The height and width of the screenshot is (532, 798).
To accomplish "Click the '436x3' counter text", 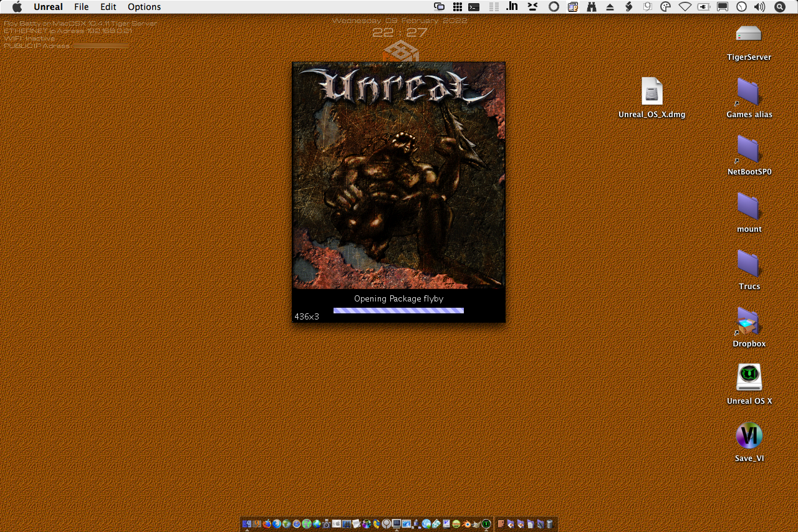I will tap(307, 316).
